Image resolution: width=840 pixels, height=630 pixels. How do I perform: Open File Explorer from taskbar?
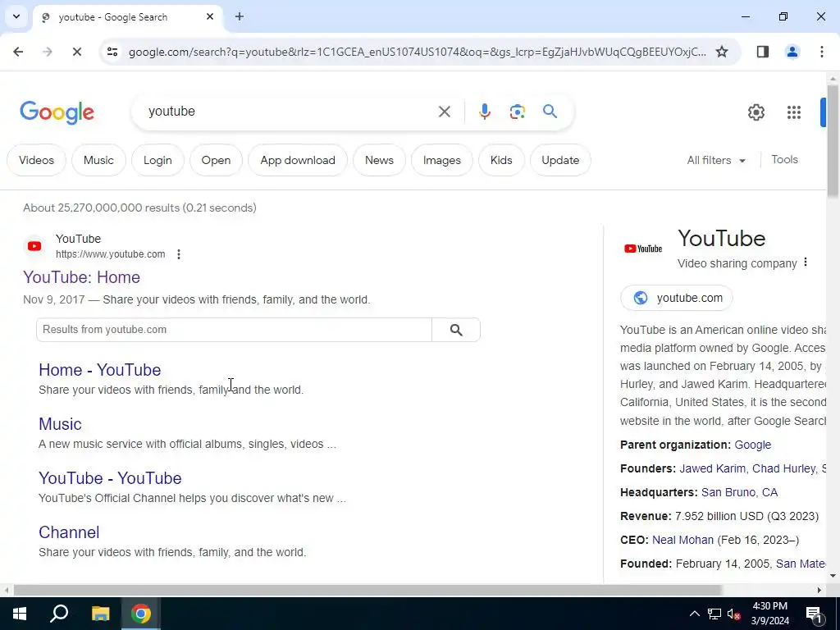point(100,614)
